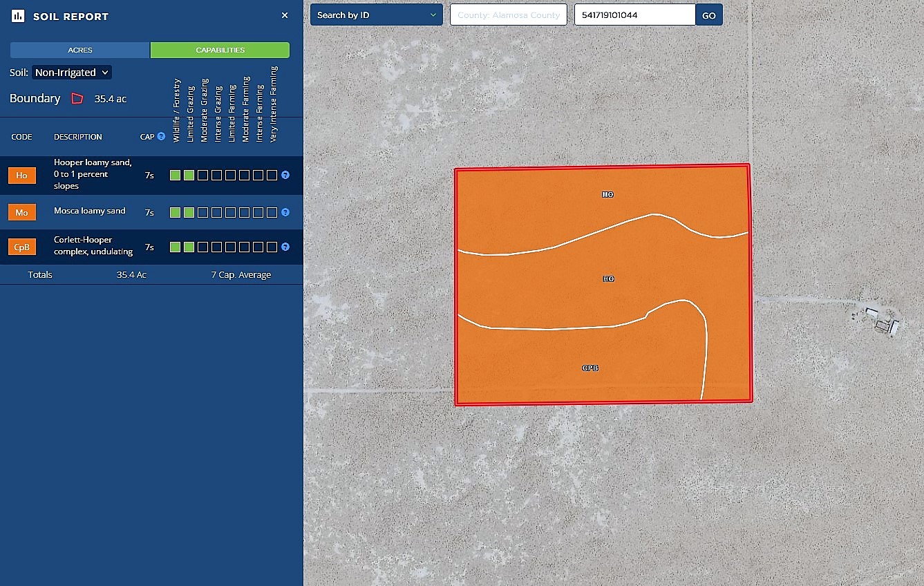Click Limited Grazing box in Mosca row
The width and height of the screenshot is (924, 586).
[x=189, y=213]
